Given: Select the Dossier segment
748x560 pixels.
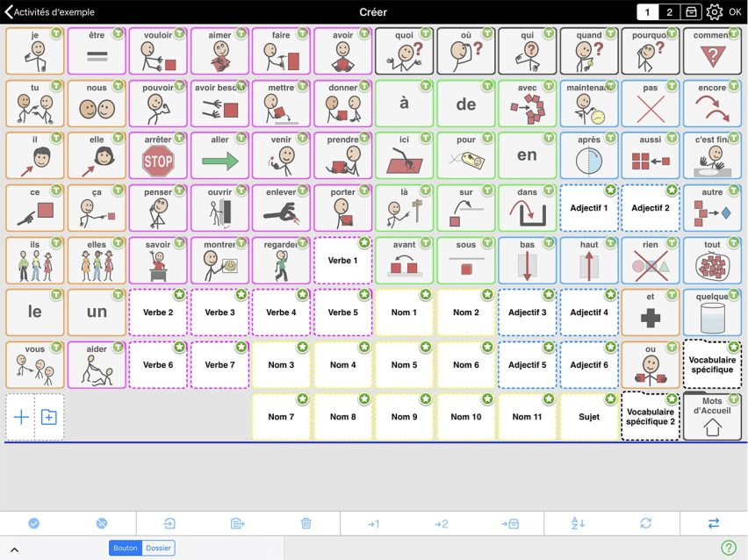Looking at the screenshot, I should click(x=158, y=548).
